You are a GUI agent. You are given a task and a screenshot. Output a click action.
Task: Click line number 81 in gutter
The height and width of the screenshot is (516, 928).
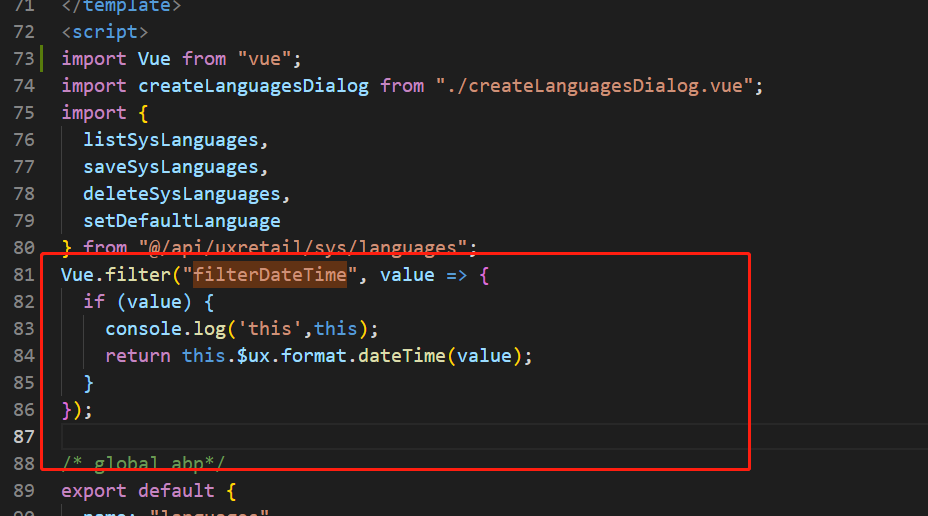[24, 275]
